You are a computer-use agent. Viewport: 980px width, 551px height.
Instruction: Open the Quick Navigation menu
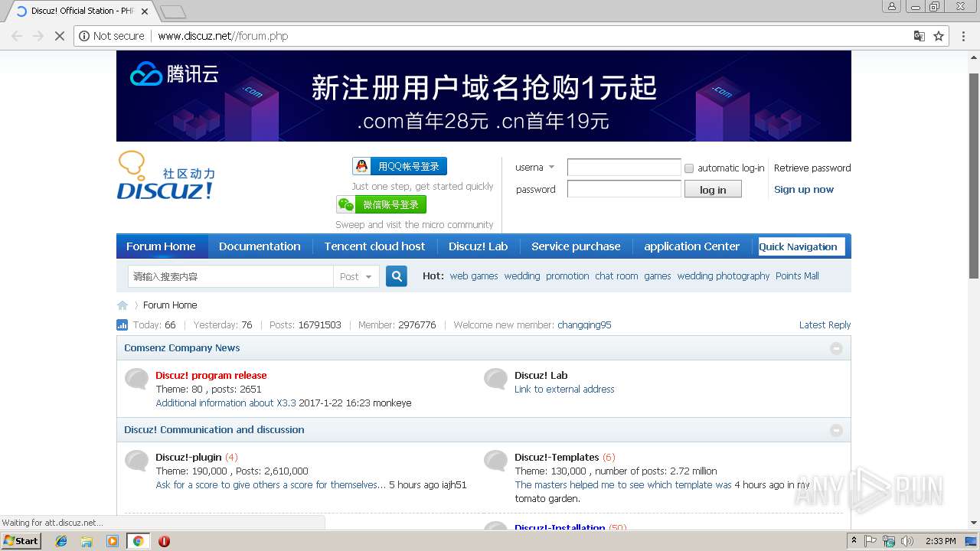801,246
